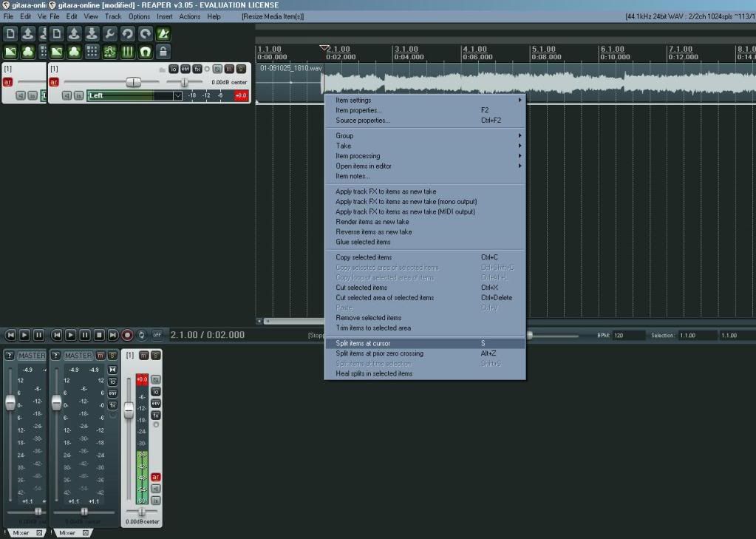Solo the MASTER mixer strip
This screenshot has height=539, width=756.
point(112,356)
